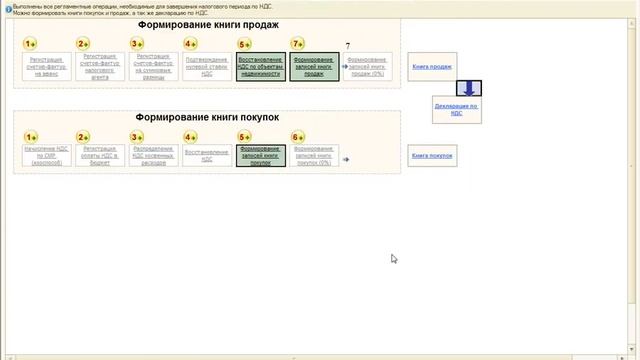Click small arrow after purchase book step 6

click(x=346, y=160)
